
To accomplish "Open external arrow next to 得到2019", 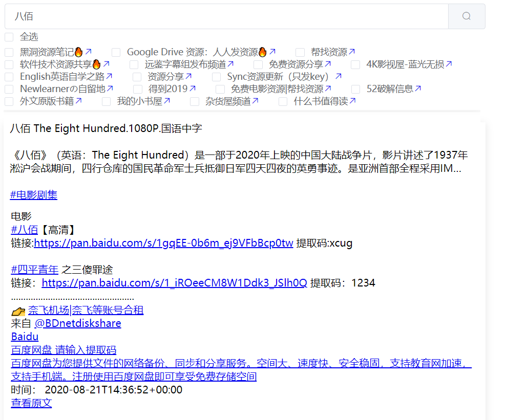I will pos(193,89).
